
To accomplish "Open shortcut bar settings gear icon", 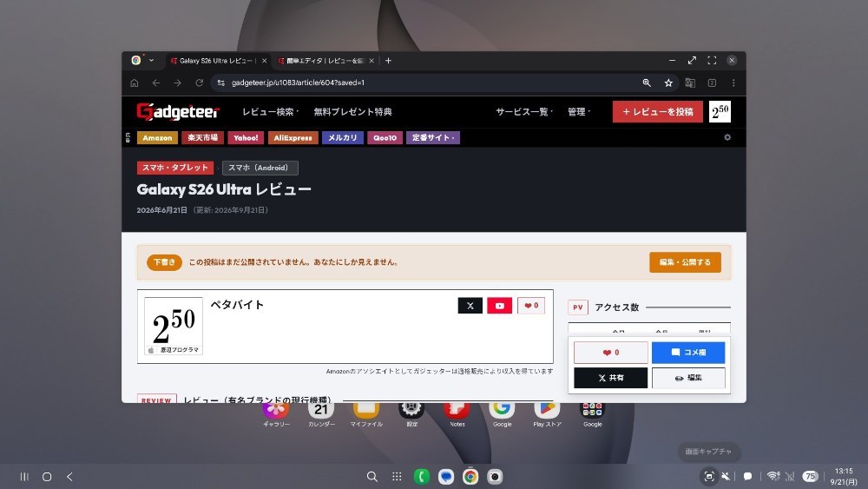I will coord(727,137).
